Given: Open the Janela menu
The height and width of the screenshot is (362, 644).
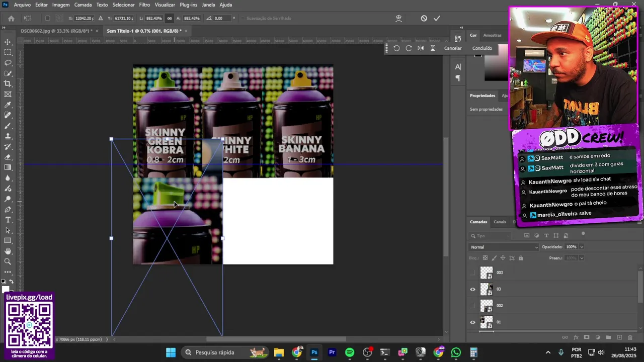Looking at the screenshot, I should 208,5.
